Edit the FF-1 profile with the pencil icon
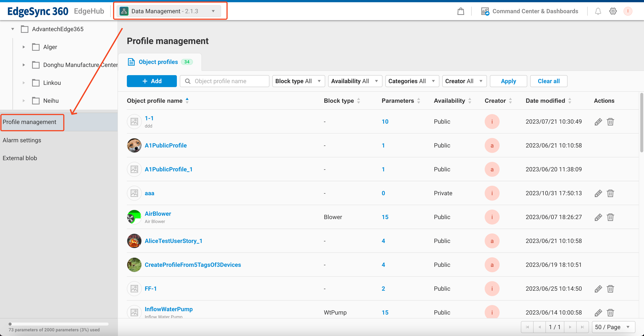Image resolution: width=644 pixels, height=336 pixels. click(x=598, y=289)
